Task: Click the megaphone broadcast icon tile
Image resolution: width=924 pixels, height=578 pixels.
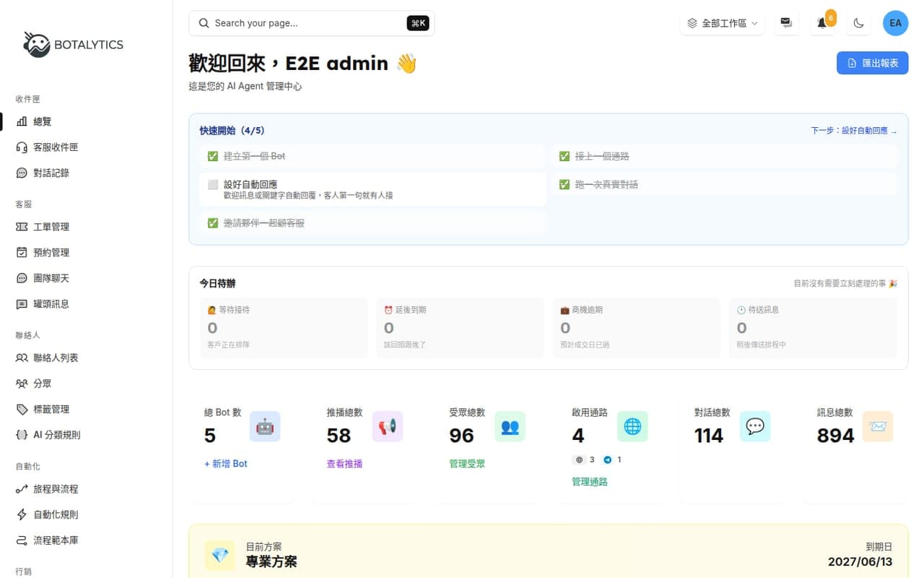Action: point(388,426)
